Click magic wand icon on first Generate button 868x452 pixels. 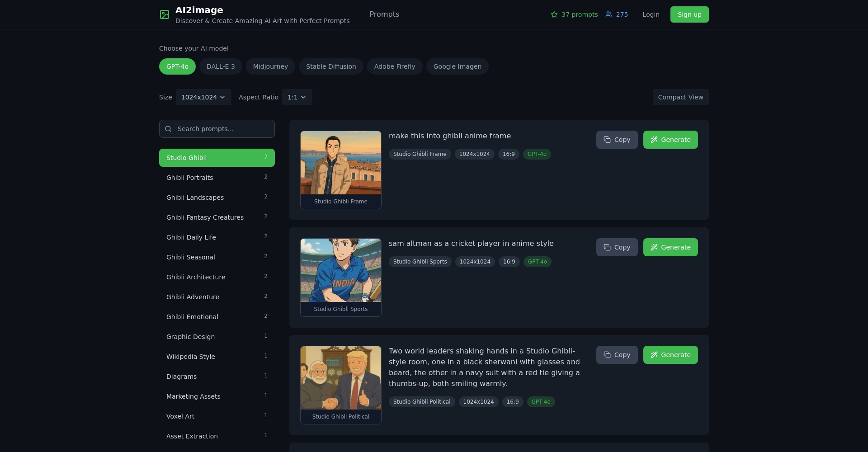(654, 140)
